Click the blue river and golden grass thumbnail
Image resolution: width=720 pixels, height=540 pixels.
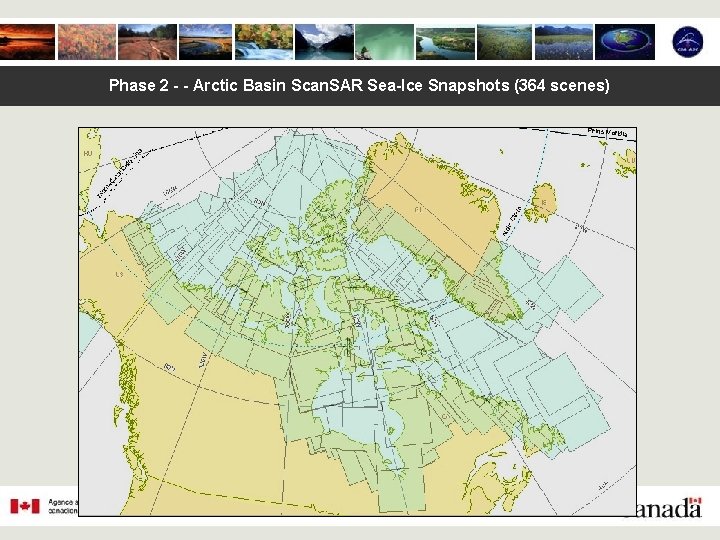(x=206, y=42)
